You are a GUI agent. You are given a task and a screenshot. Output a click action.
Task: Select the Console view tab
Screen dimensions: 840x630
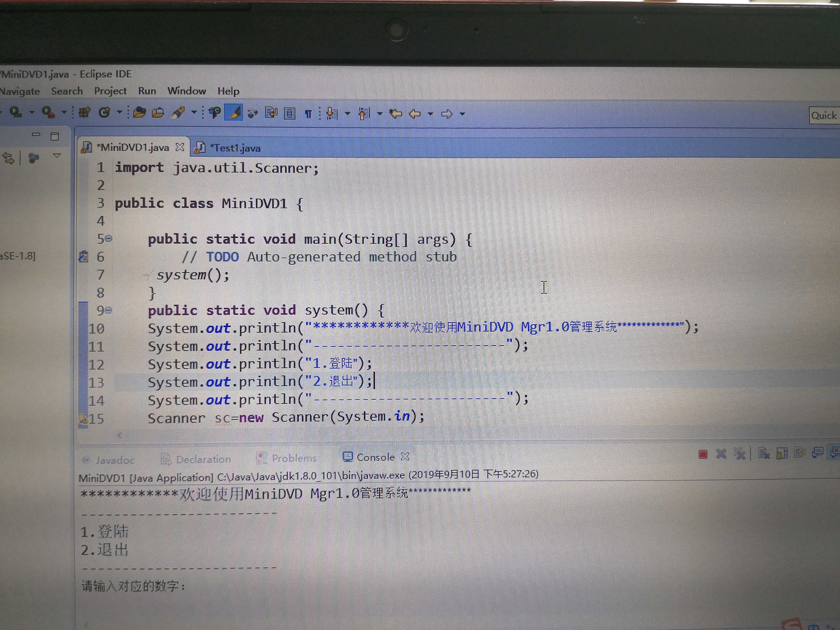click(x=369, y=457)
